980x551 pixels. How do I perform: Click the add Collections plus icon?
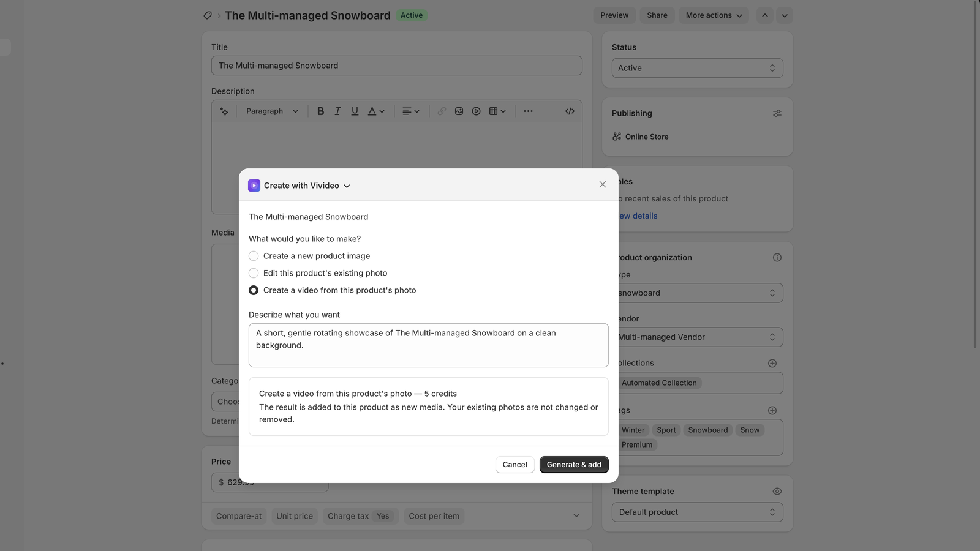[772, 363]
